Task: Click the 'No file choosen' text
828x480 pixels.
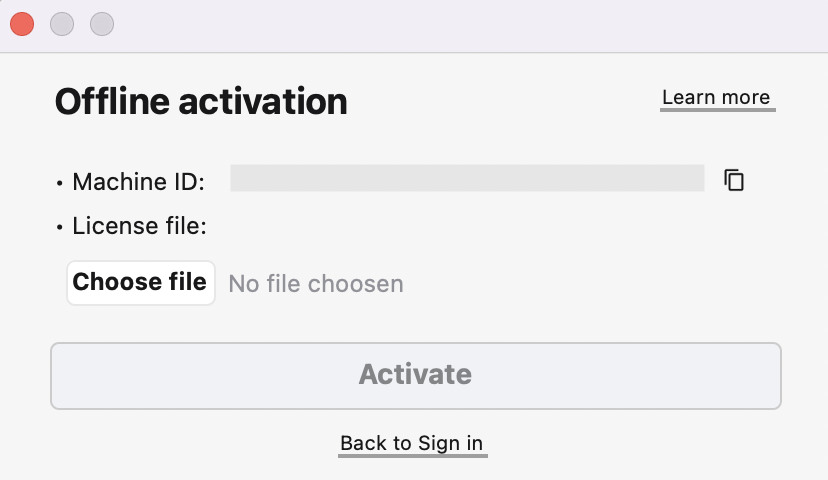Action: pos(316,284)
